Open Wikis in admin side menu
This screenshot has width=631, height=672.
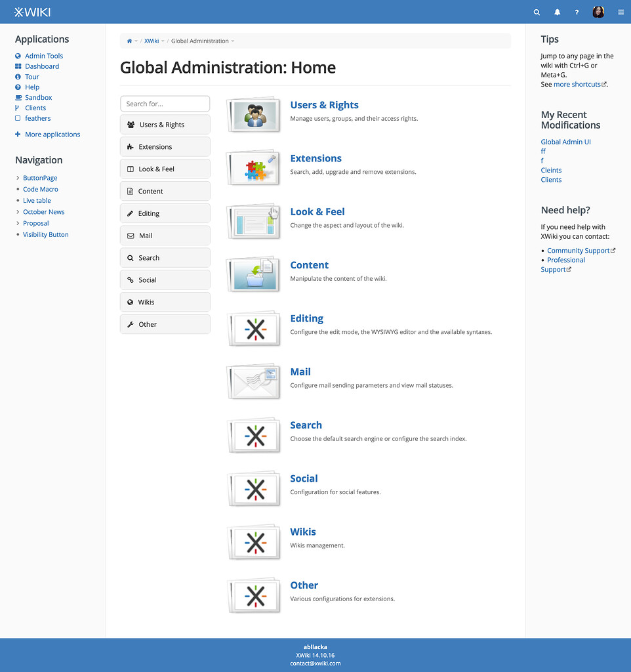coord(165,302)
